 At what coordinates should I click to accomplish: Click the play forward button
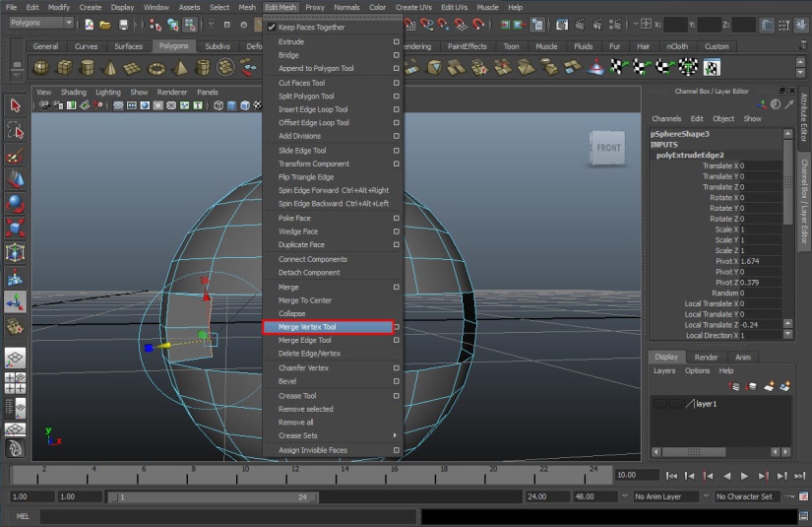pos(745,476)
